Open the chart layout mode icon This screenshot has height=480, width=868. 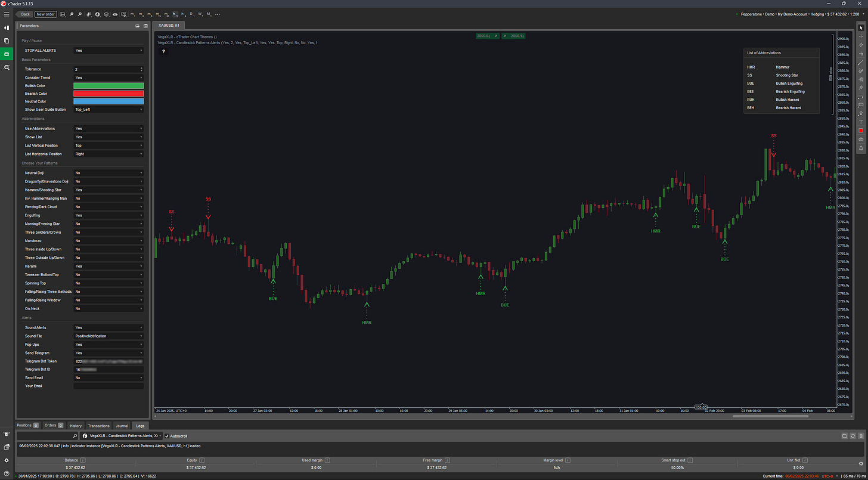(x=123, y=14)
